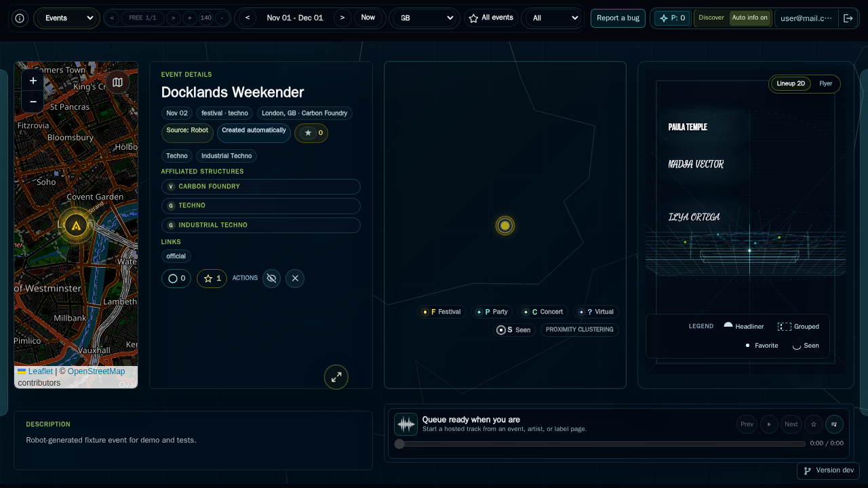Screen dimensions: 868x488
Task: Click the Nov 02 date chip
Action: click(177, 113)
